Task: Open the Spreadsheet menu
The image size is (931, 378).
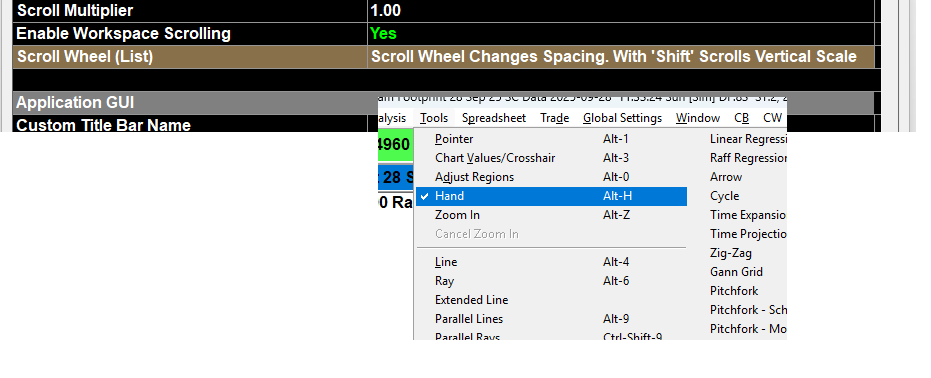Action: pos(494,118)
